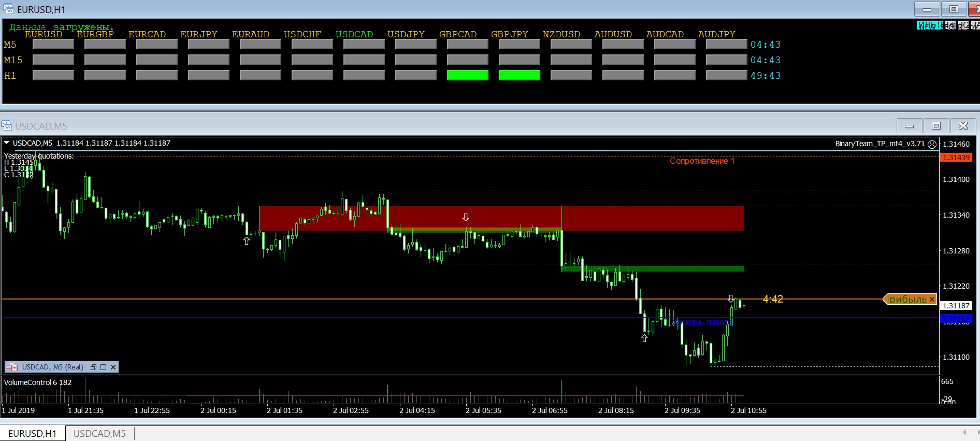Image resolution: width=980 pixels, height=441 pixels.
Task: Switch to the EURUSD,H1 bottom tab
Action: [33, 433]
